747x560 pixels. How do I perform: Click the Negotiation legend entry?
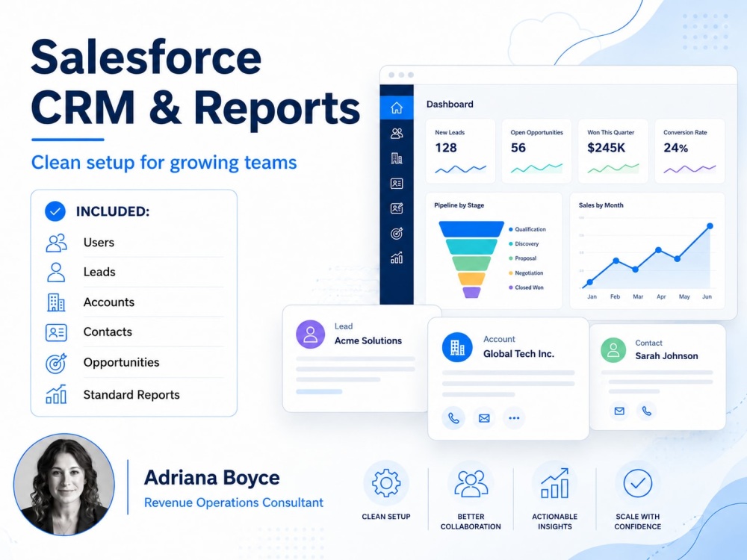click(x=526, y=273)
